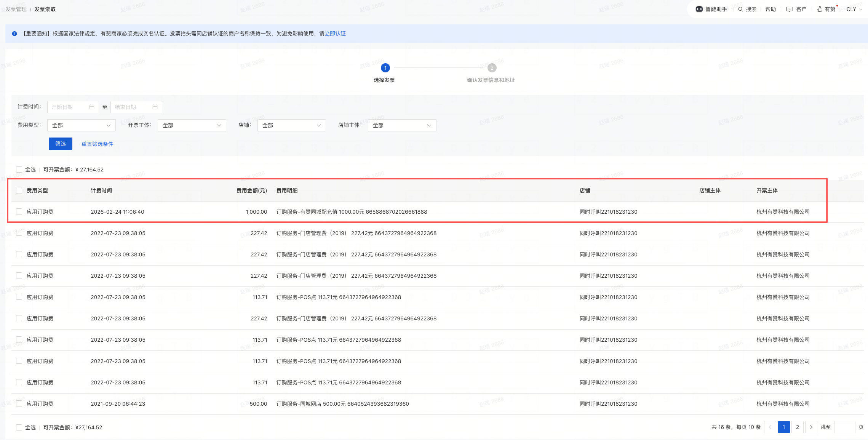Click the calendar icon in 结束日期 field

click(x=155, y=107)
